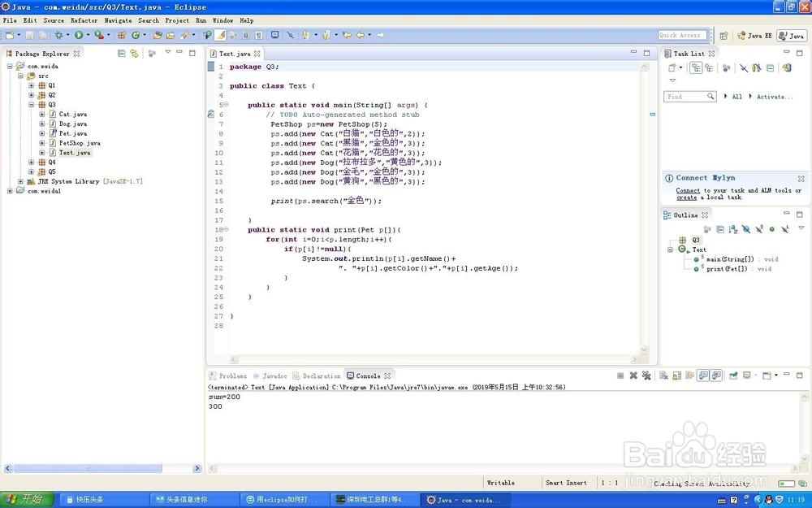Expand JRE System Library node
This screenshot has width=812, height=508.
[21, 181]
